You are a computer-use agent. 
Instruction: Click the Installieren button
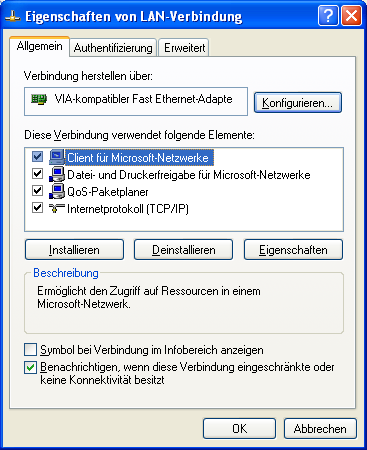point(74,250)
